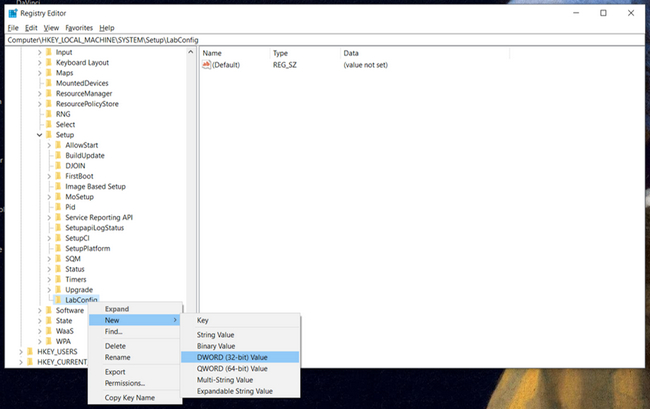Open the Help menu
The width and height of the screenshot is (650, 409).
point(107,28)
